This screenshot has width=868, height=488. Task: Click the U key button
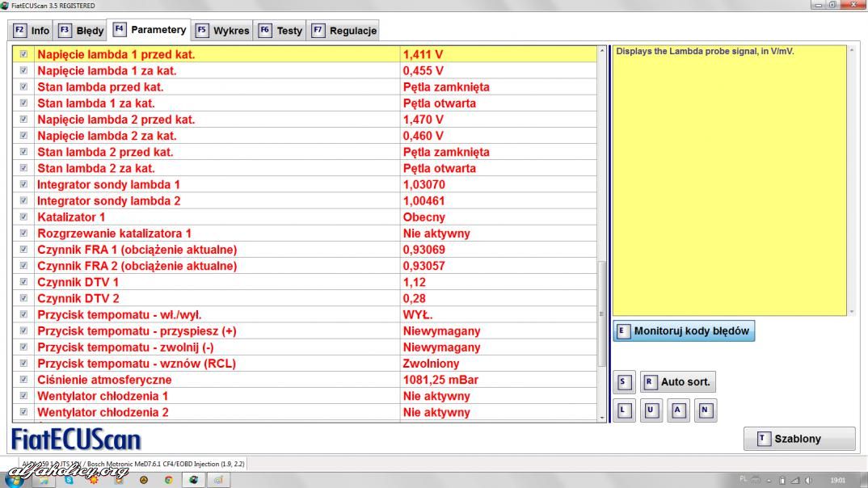[x=651, y=410]
